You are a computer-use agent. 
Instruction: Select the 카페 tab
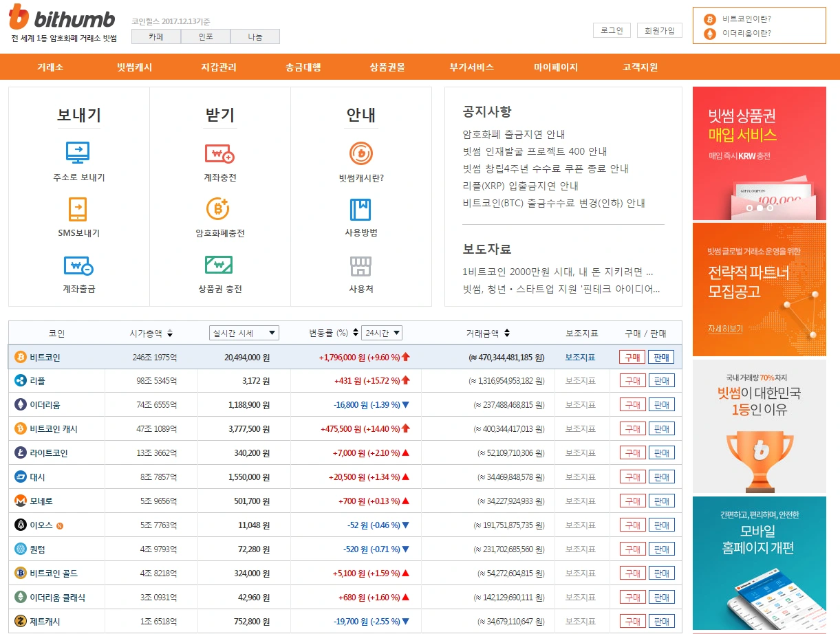point(156,37)
